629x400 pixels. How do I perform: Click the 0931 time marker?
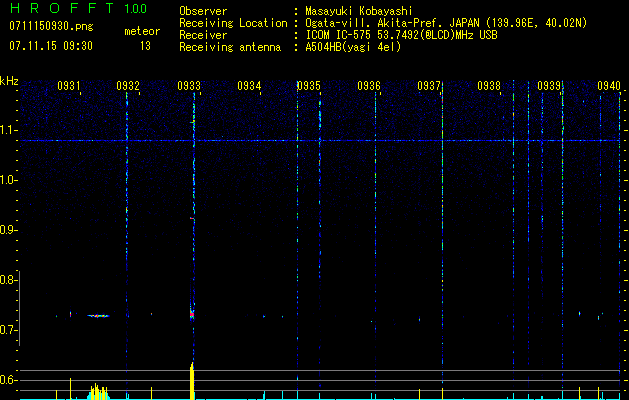pyautogui.click(x=69, y=86)
